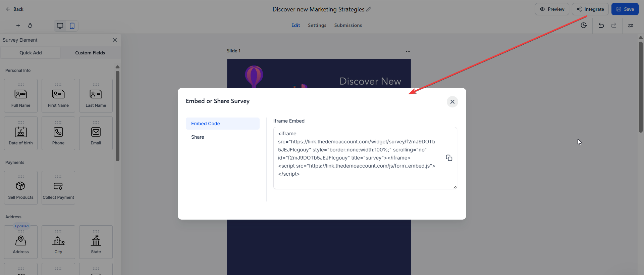
Task: Open the notifications bell icon
Action: coord(30,26)
